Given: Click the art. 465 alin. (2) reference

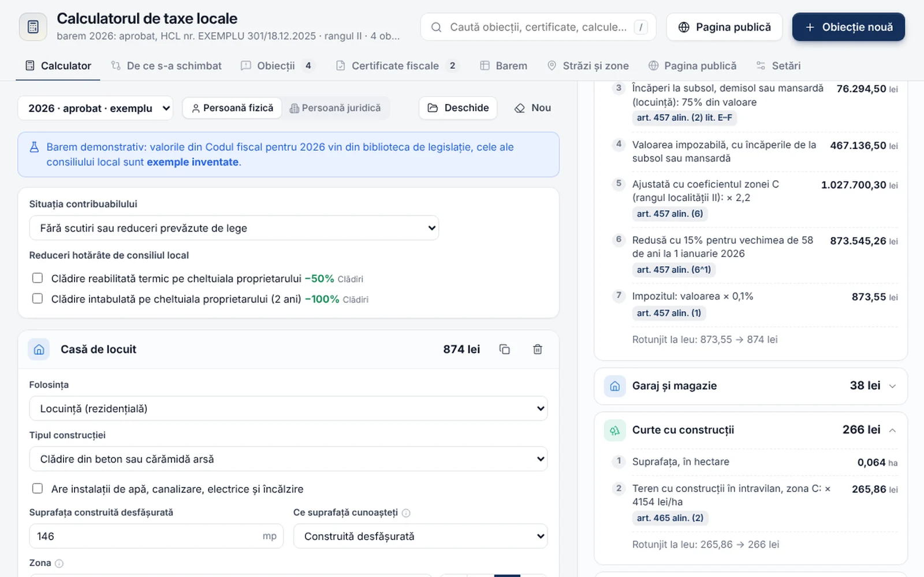Looking at the screenshot, I should (670, 518).
